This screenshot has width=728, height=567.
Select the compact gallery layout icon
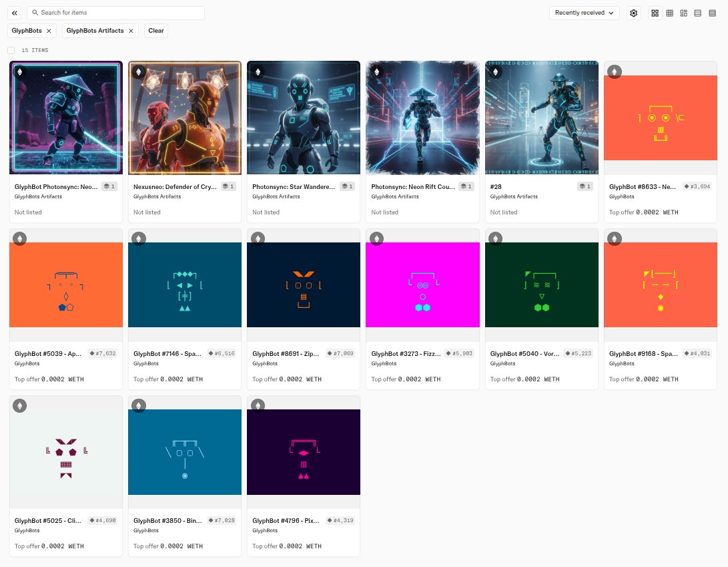pos(683,13)
